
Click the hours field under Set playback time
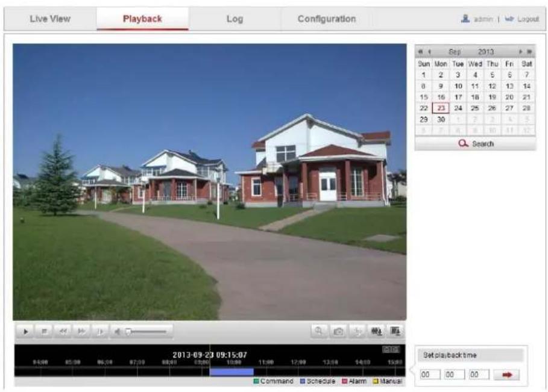(x=430, y=375)
